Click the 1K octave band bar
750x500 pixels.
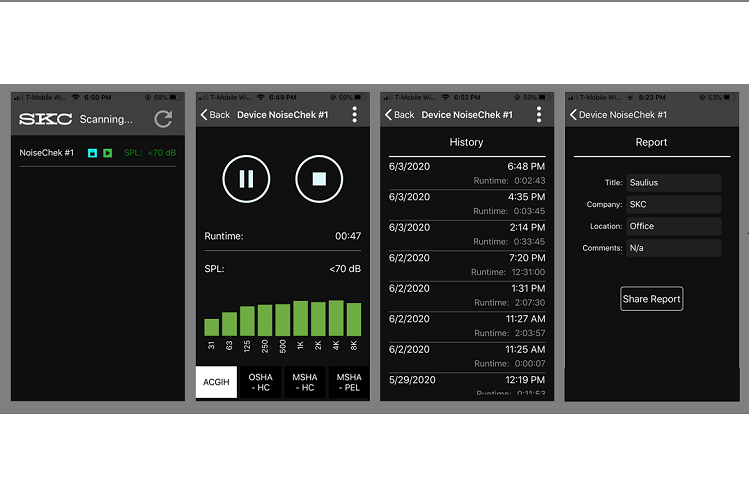(300, 318)
